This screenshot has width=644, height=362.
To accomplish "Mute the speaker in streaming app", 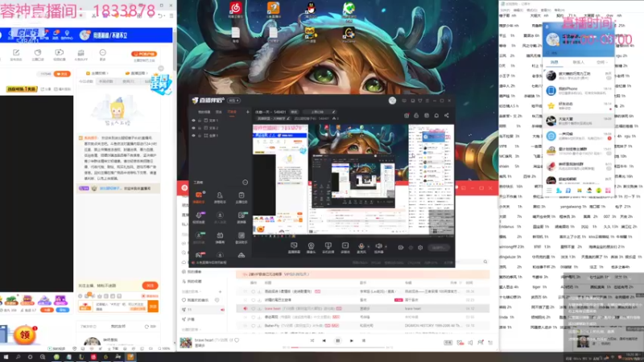I will point(378,248).
